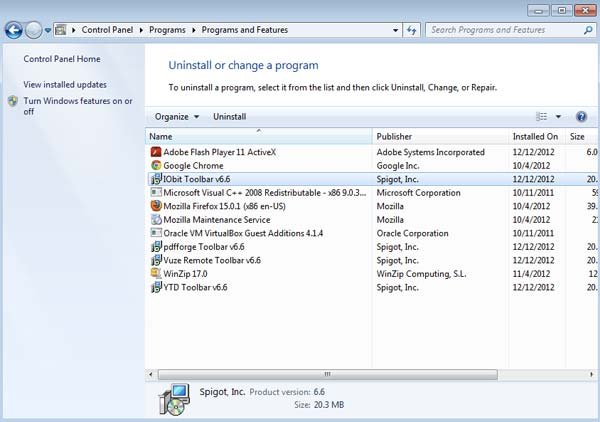Image resolution: width=600 pixels, height=422 pixels.
Task: Sort by the Installed On column header
Action: (x=535, y=136)
